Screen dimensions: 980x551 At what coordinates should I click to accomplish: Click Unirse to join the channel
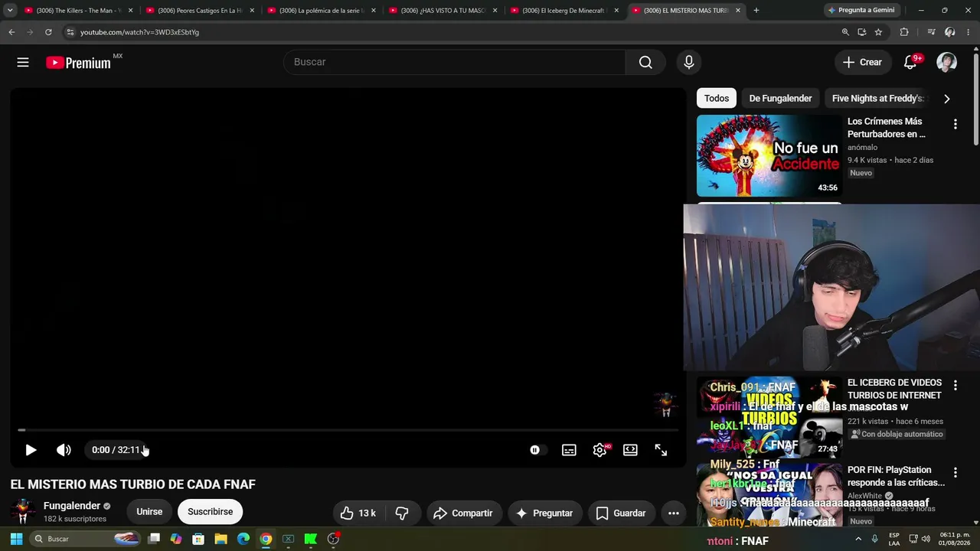click(149, 512)
